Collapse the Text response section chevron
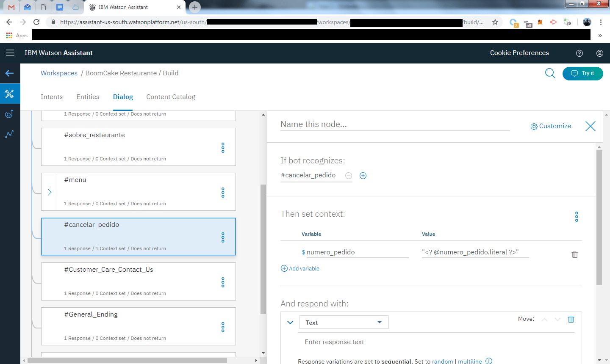This screenshot has height=364, width=610. pos(290,323)
